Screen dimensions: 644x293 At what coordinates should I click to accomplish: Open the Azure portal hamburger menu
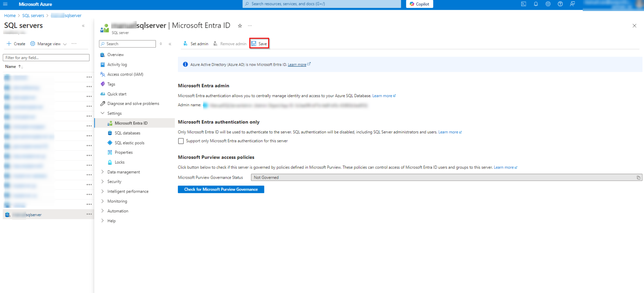(5, 4)
